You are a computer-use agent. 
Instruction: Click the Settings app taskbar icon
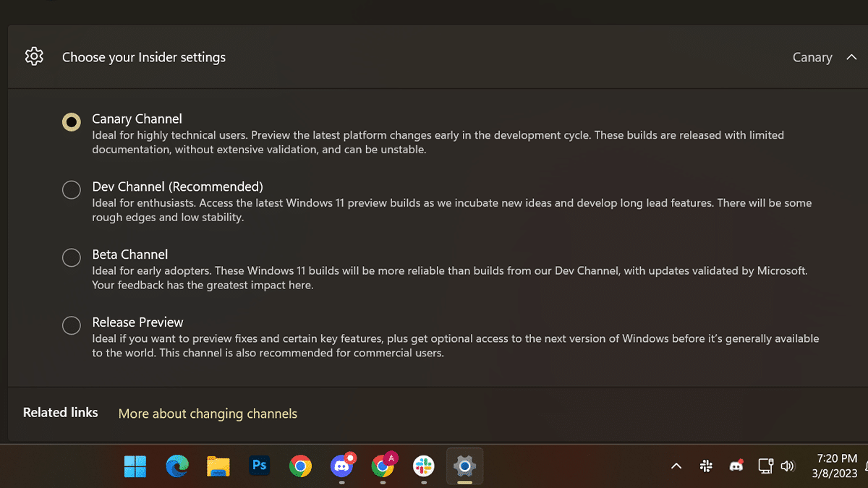pyautogui.click(x=464, y=466)
